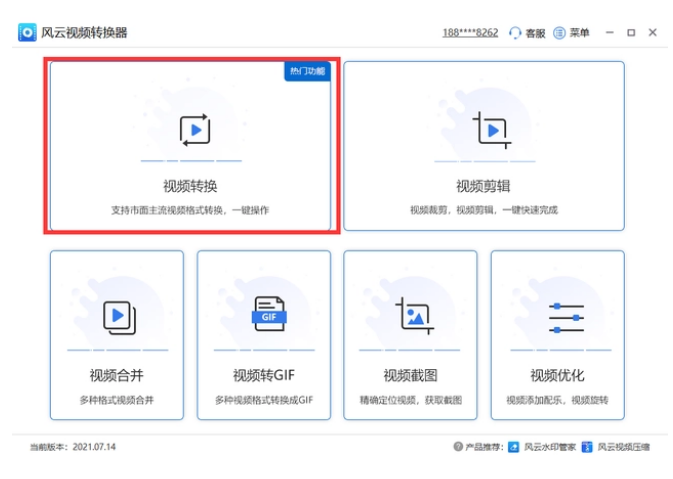
Task: Click description 多种视频格式转换成GIF
Action: 264,400
